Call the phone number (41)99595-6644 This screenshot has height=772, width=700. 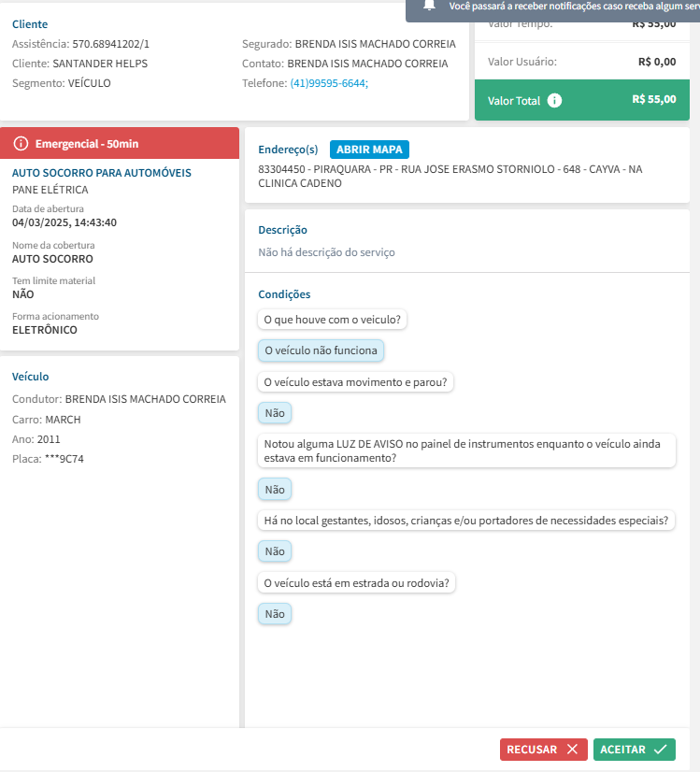(x=329, y=83)
